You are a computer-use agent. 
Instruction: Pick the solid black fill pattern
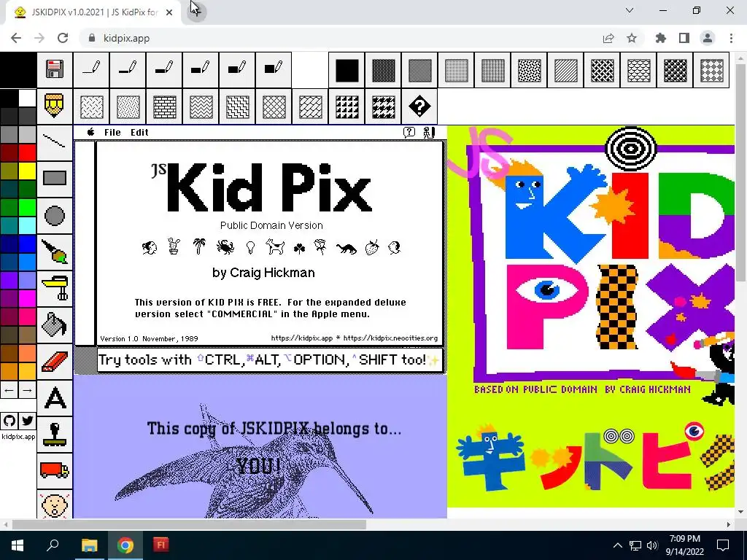tap(347, 71)
